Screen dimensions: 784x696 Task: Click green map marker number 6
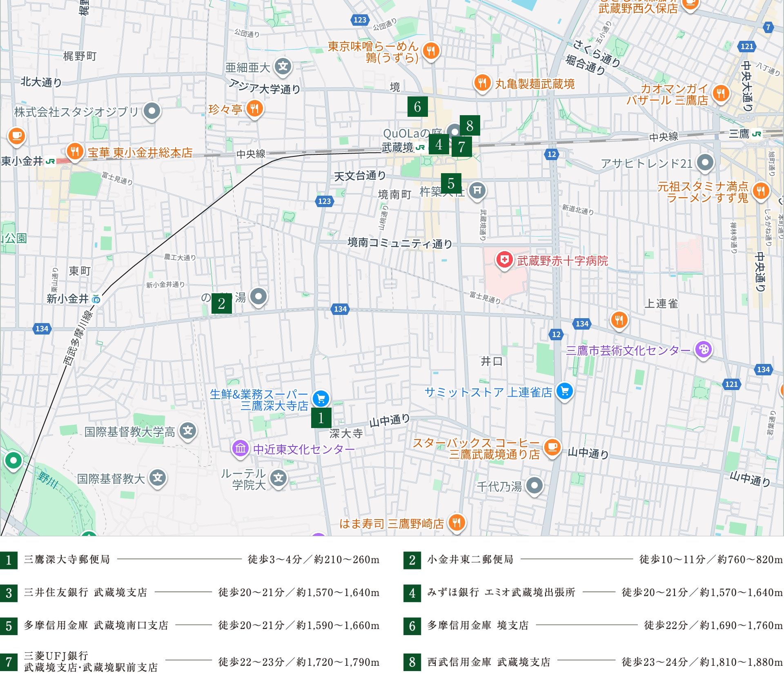coord(417,107)
